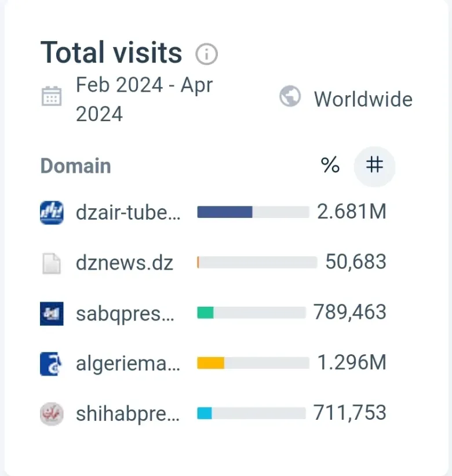The image size is (452, 476).
Task: Open the sabqpres... domain link
Action: 125,314
